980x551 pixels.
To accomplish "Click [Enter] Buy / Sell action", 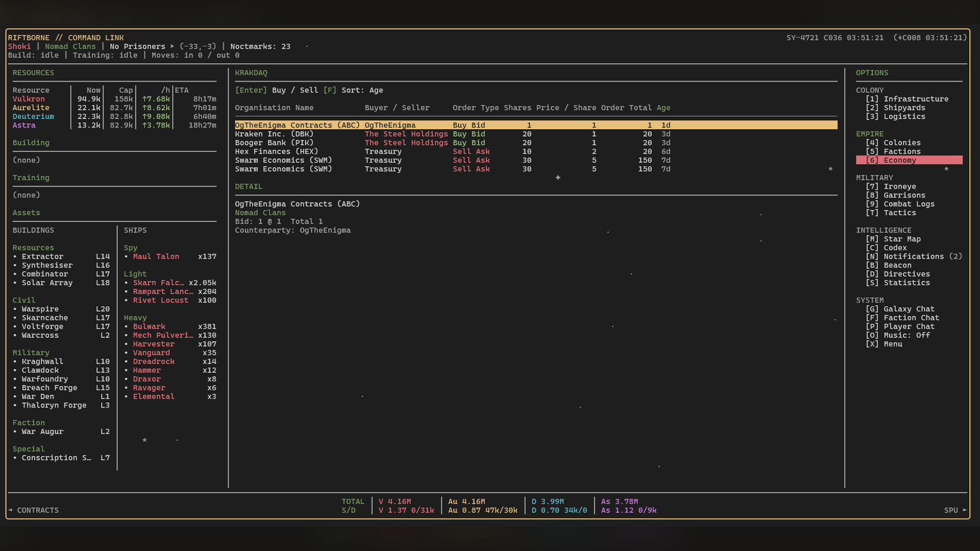I will click(276, 90).
